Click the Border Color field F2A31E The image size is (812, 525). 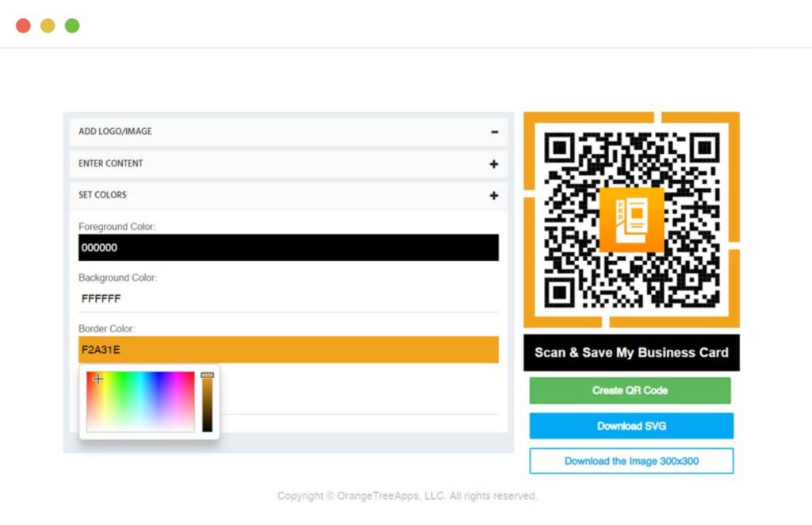pyautogui.click(x=289, y=350)
